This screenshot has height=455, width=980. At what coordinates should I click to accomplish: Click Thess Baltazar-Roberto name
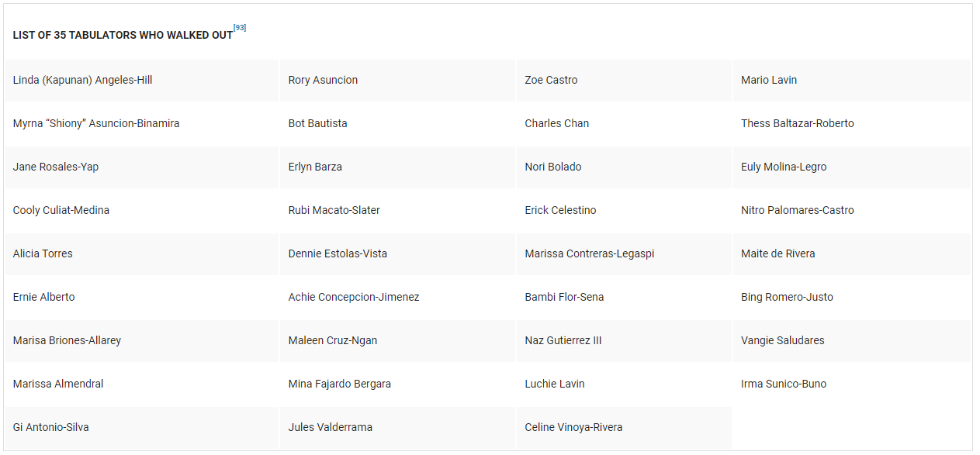click(x=797, y=123)
